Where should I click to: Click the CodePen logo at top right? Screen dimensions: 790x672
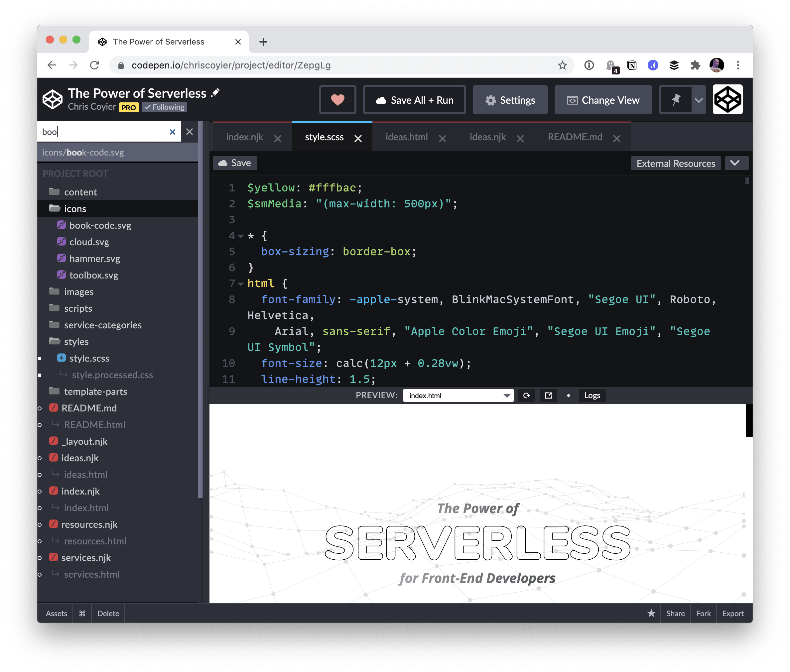pos(727,100)
